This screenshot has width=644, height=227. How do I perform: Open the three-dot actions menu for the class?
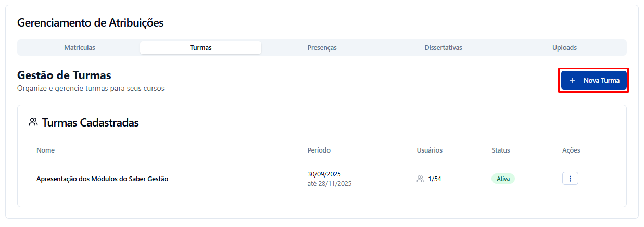click(x=570, y=179)
